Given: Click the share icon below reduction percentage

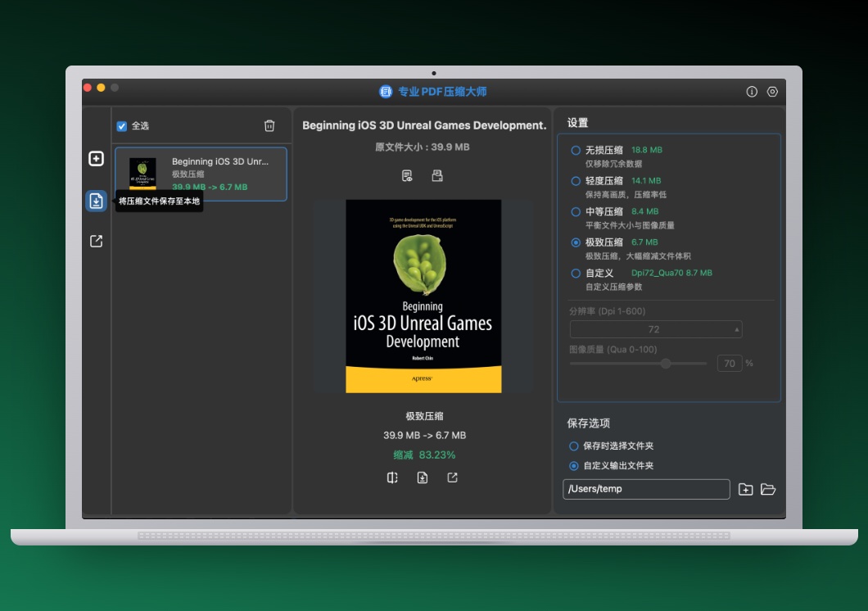Looking at the screenshot, I should pos(452,477).
